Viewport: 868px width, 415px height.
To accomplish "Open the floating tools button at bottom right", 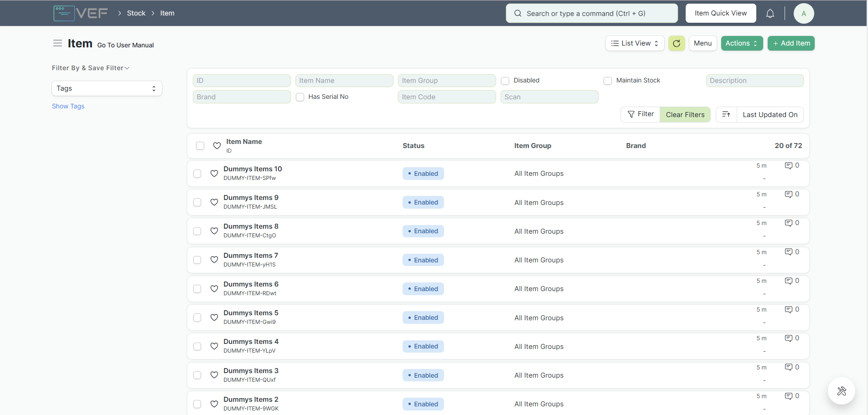I will (841, 391).
